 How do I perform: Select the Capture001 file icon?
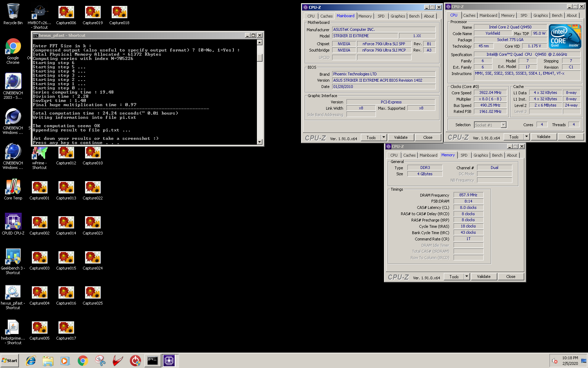click(x=40, y=190)
